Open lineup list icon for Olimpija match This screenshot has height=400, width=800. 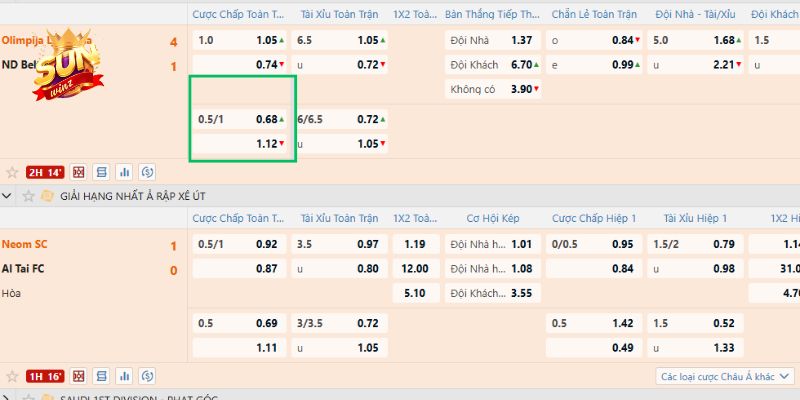click(103, 171)
